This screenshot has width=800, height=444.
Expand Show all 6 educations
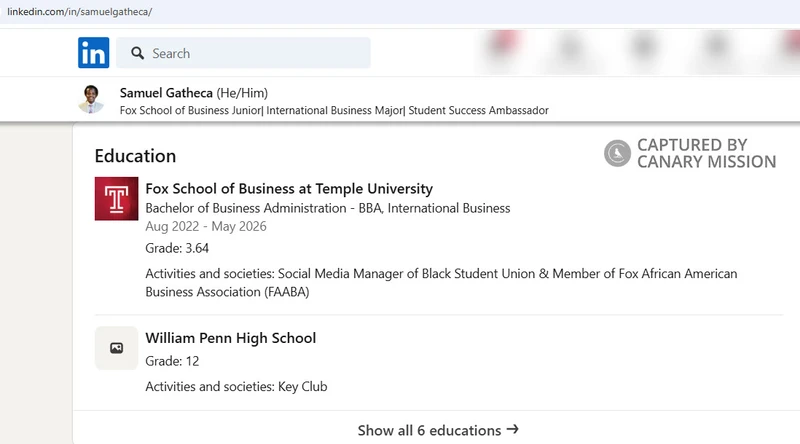tap(430, 430)
